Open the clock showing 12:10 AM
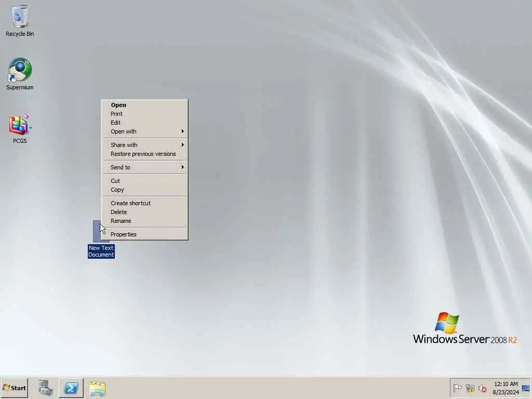 click(506, 388)
